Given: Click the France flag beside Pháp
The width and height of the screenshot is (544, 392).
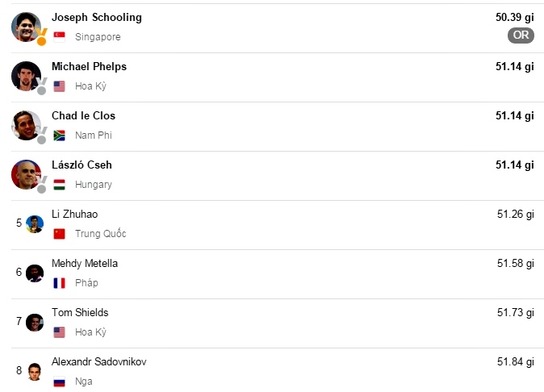Looking at the screenshot, I should (x=59, y=283).
